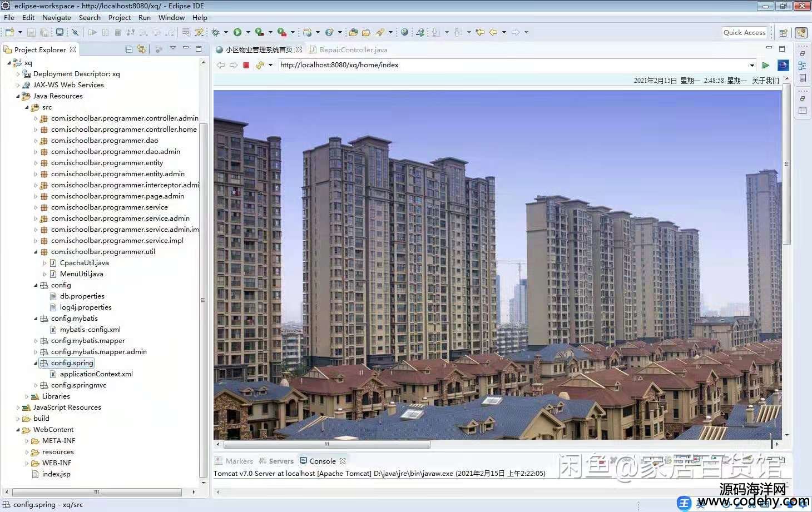Click the New file wizard icon

click(9, 32)
